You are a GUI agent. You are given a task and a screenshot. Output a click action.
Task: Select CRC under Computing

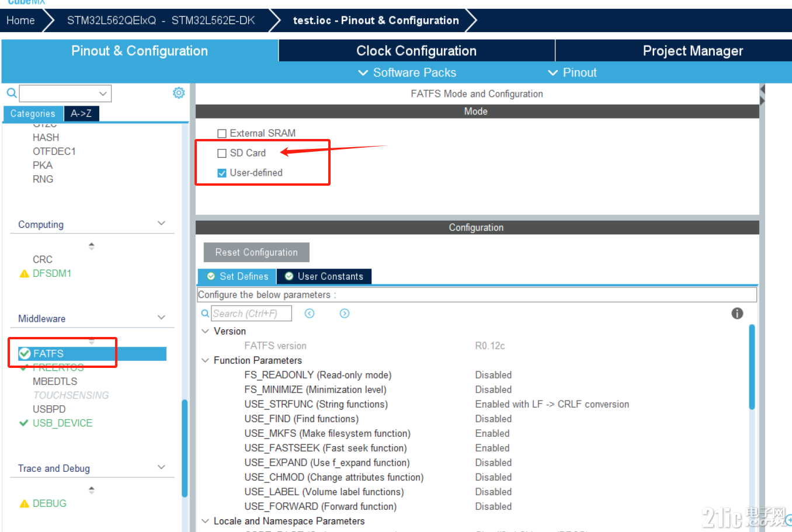[x=43, y=259]
